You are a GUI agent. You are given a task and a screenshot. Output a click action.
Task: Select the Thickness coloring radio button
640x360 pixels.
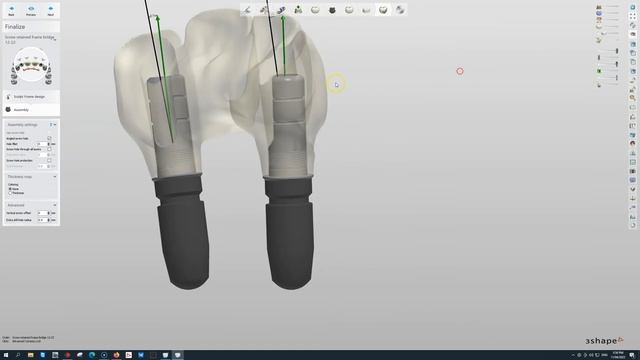pyautogui.click(x=10, y=193)
